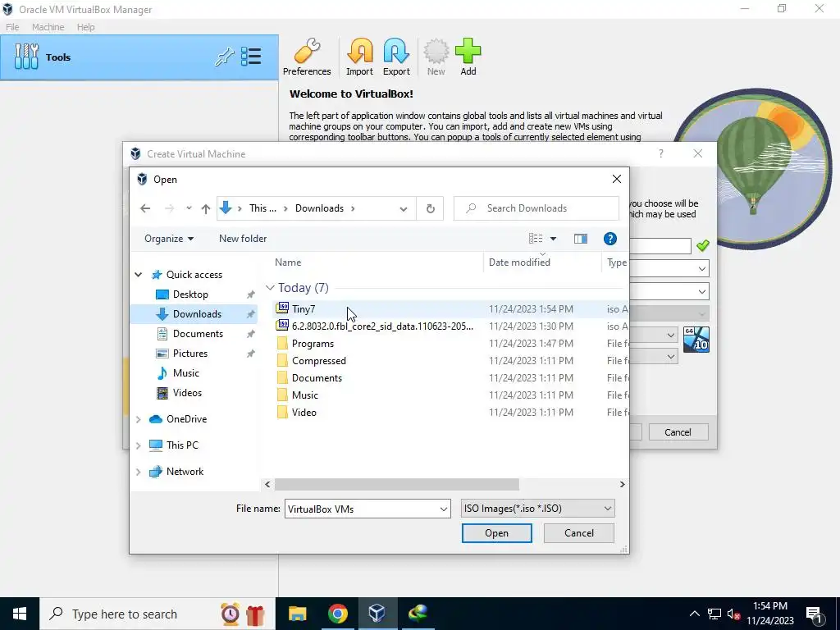
Task: Cancel the Create Virtual Machine dialog
Action: point(678,432)
